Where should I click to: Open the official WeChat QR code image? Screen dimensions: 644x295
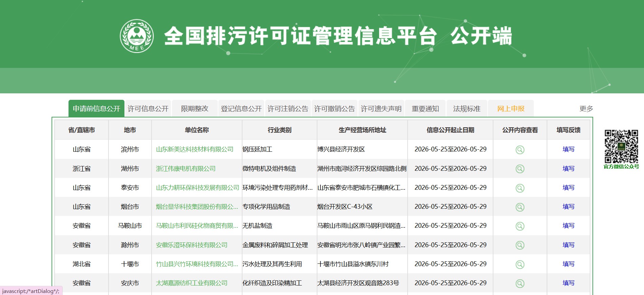(x=621, y=146)
